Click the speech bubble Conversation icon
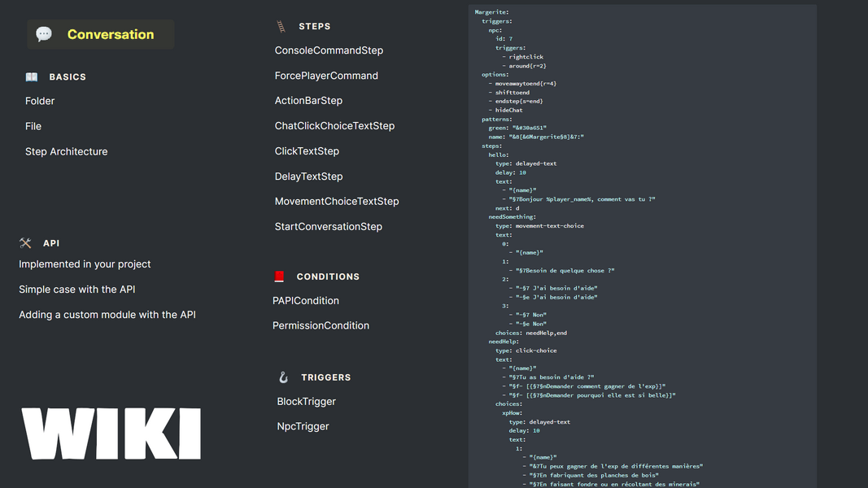Screen dimensions: 868x488 (44, 34)
